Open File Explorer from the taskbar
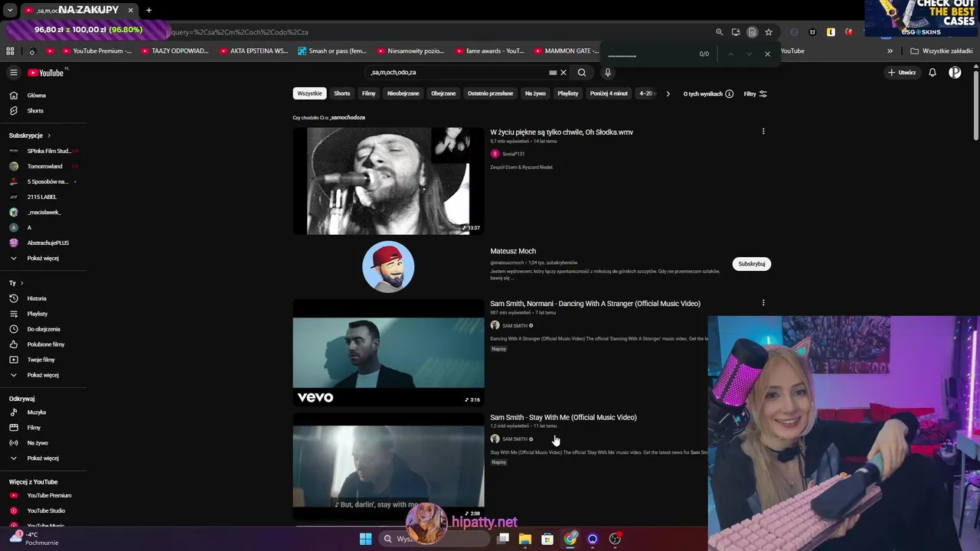 [x=525, y=539]
